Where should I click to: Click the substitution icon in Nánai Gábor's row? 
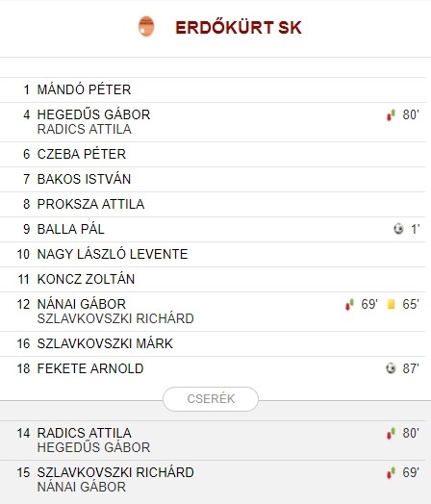coord(349,304)
